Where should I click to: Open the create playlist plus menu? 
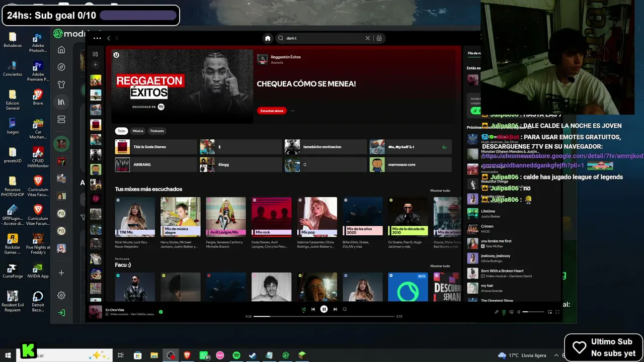click(x=95, y=64)
